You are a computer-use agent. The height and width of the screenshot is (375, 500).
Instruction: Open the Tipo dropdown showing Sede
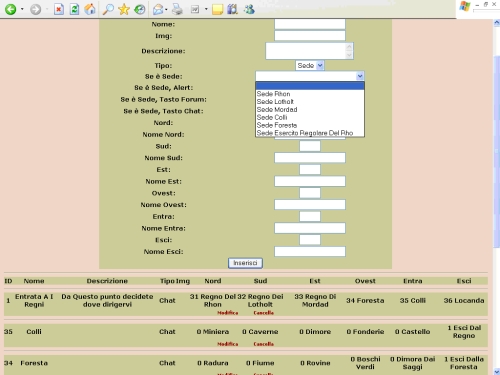pyautogui.click(x=310, y=65)
